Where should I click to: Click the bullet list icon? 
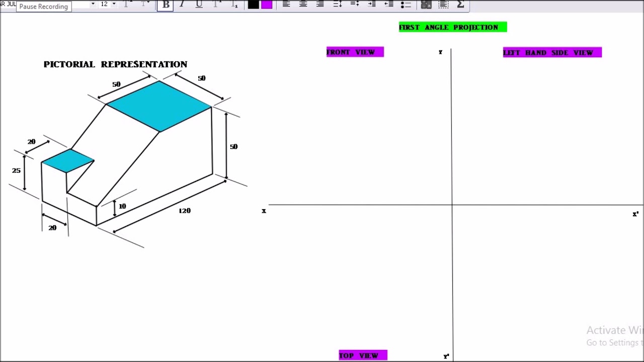pyautogui.click(x=406, y=5)
